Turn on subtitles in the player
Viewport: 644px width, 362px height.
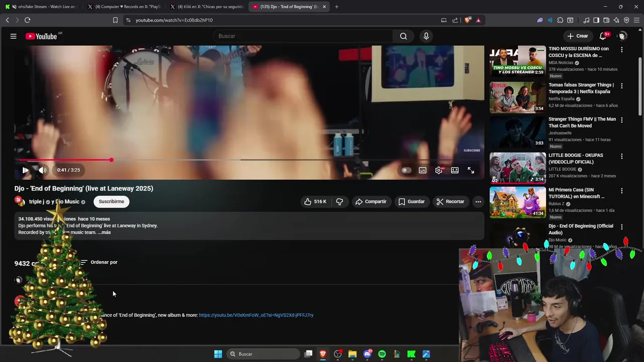[x=423, y=170]
